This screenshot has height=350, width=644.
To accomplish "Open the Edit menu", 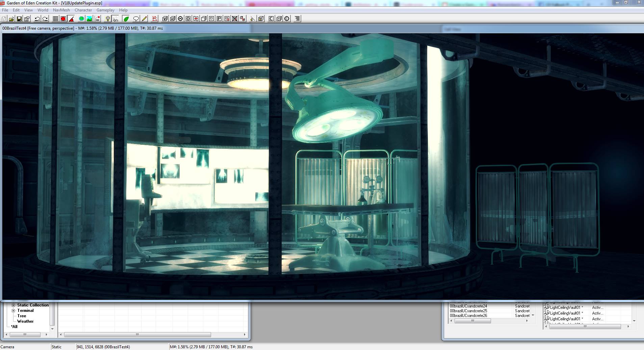I will point(16,10).
